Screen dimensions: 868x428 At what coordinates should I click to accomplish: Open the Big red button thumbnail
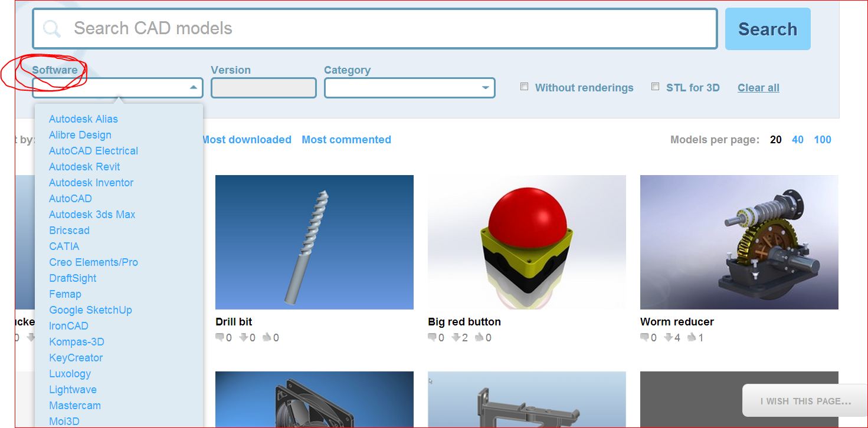(527, 242)
